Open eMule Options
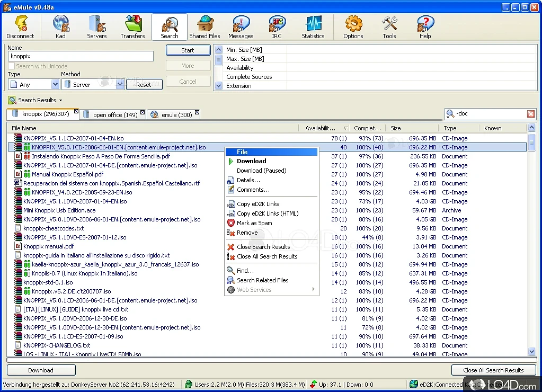Viewport: 542px width, 392px height. (x=353, y=27)
